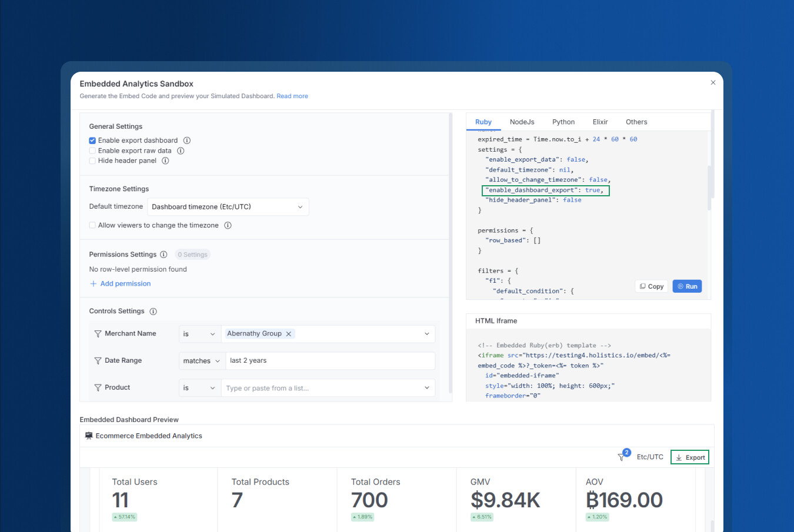794x532 pixels.
Task: Click the "enable_dashboard_export": true code line
Action: click(545, 190)
